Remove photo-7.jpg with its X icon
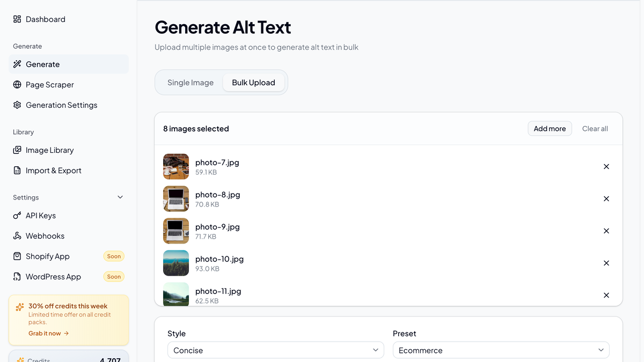 click(606, 167)
